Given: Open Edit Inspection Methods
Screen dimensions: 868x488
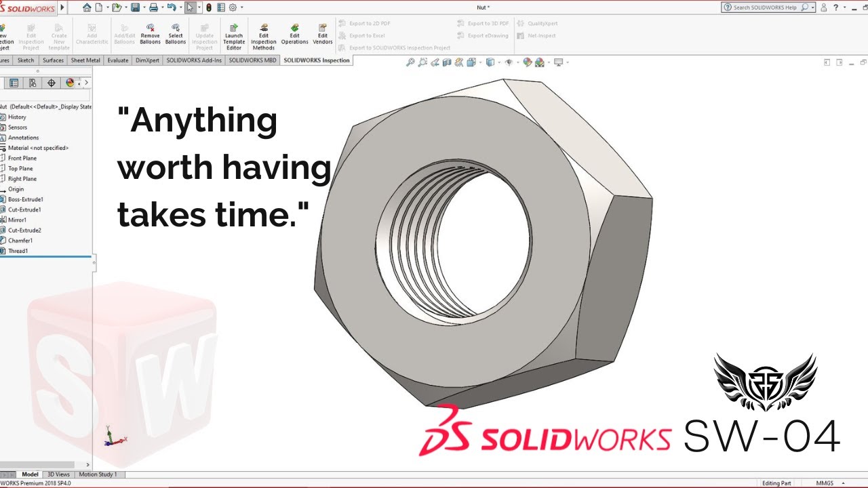Looking at the screenshot, I should (264, 36).
